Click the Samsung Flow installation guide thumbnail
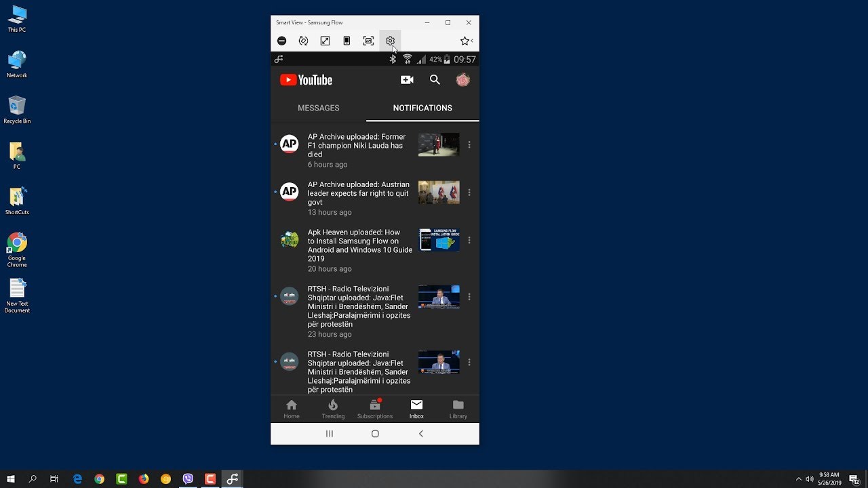 pyautogui.click(x=439, y=240)
